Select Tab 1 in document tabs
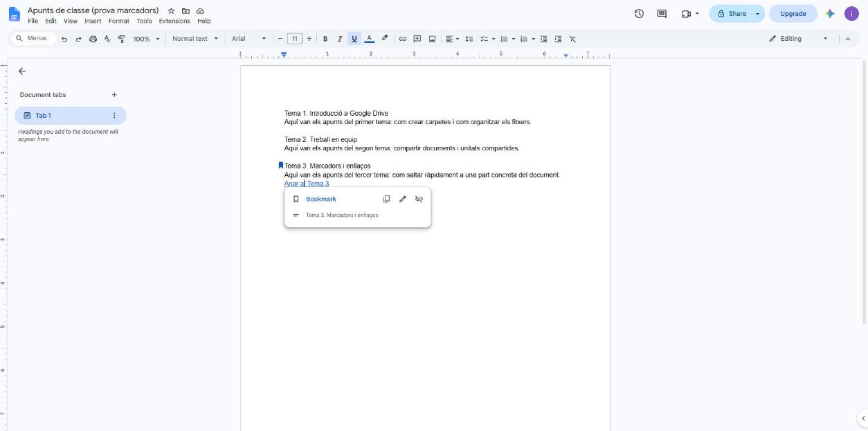This screenshot has height=431, width=868. [70, 116]
